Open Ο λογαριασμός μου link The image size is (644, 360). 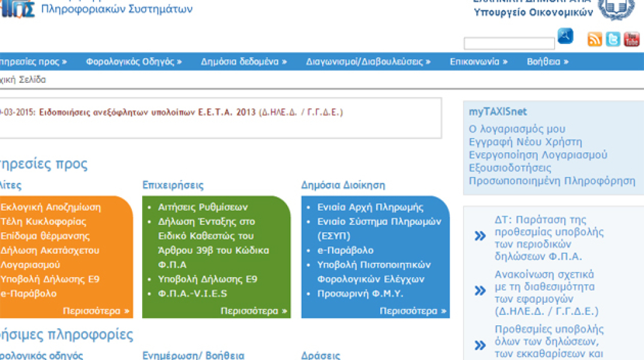click(517, 129)
